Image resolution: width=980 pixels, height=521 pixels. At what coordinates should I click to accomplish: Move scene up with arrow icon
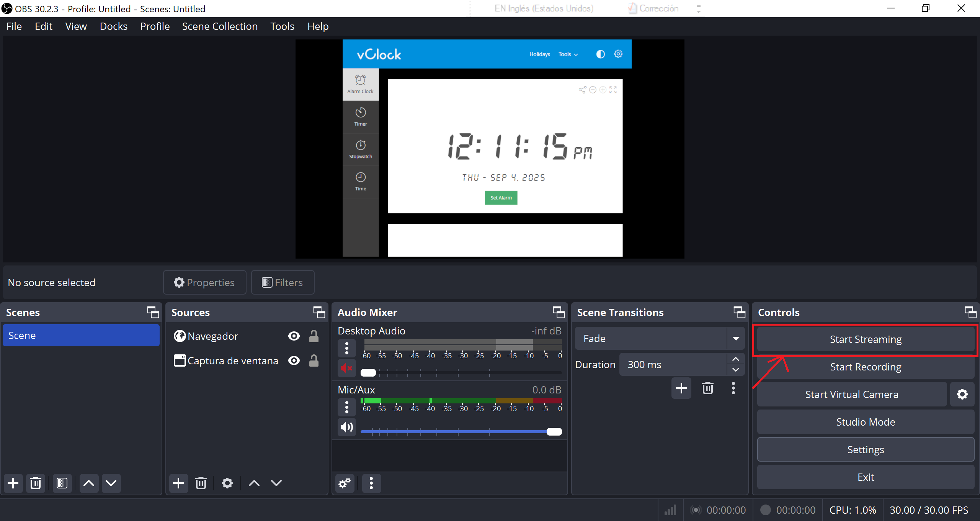[x=89, y=483]
